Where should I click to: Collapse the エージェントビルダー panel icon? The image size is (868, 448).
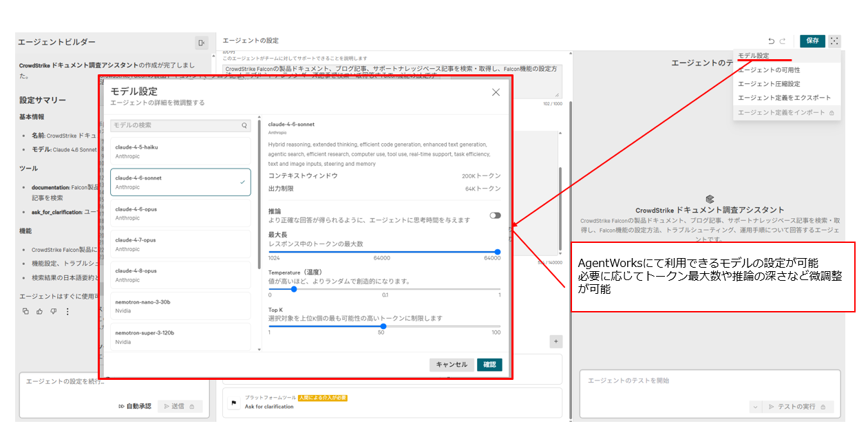pos(201,43)
